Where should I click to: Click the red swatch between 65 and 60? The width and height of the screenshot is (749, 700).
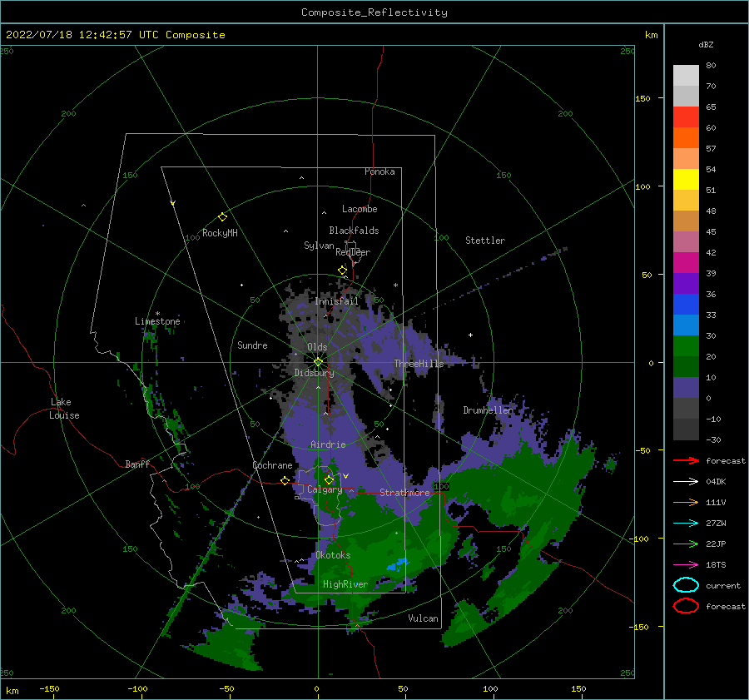pos(686,117)
